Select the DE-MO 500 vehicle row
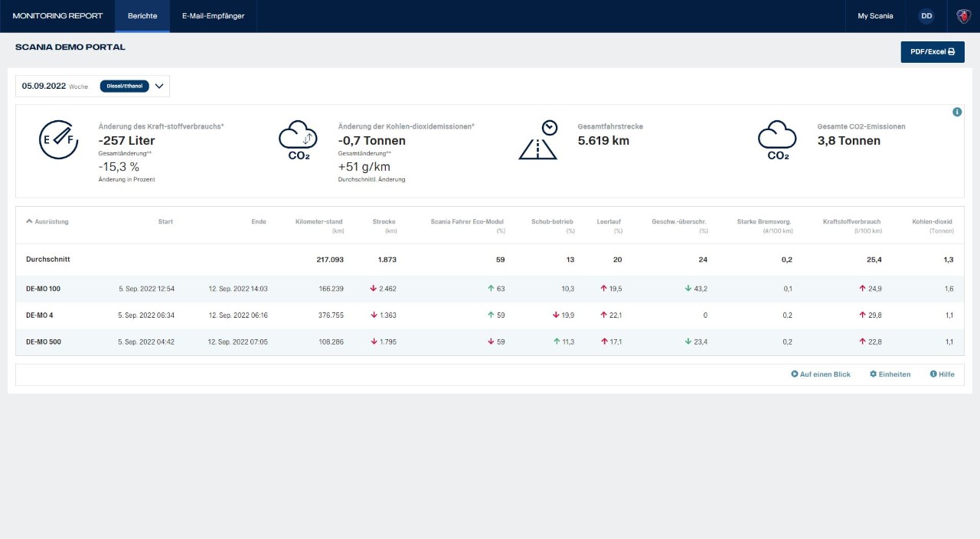 click(x=490, y=342)
